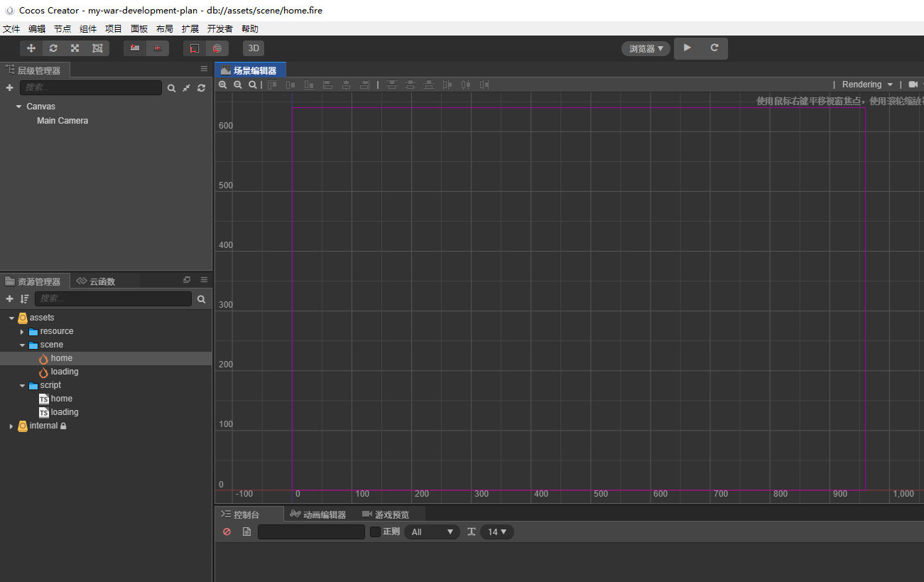Click the hierarchy panel search field
This screenshot has height=582, width=924.
(x=90, y=87)
